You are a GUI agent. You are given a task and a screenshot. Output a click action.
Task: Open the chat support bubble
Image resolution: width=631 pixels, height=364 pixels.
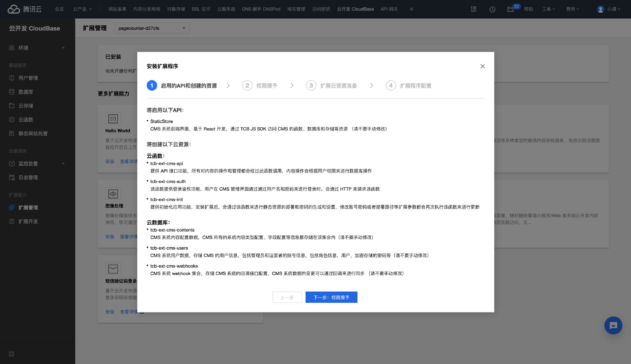[x=613, y=325]
